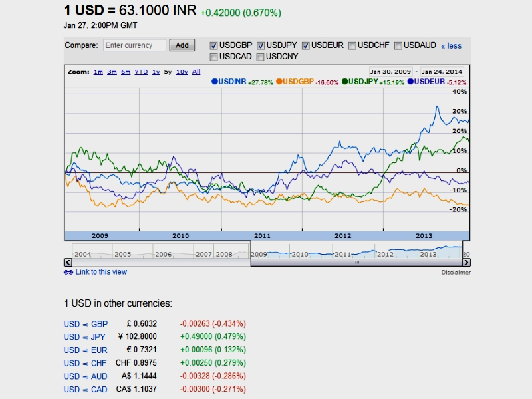Click the left scroll arrow under the chart
The width and height of the screenshot is (532, 399).
68,262
